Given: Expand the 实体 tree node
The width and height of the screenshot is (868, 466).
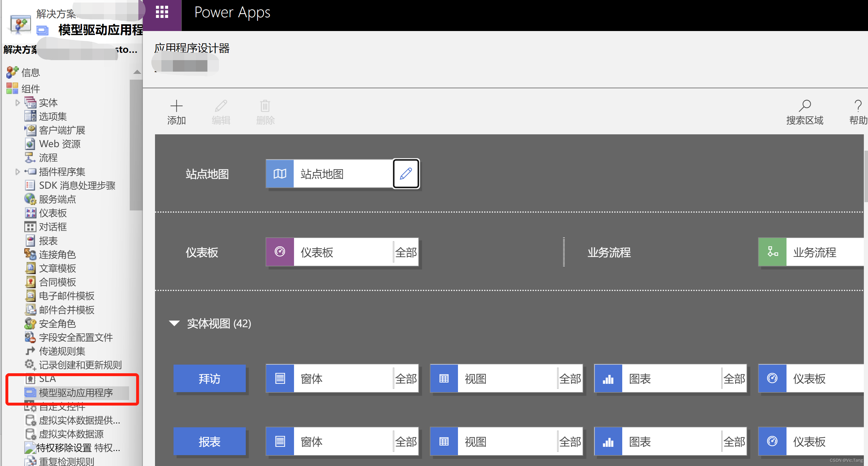Looking at the screenshot, I should (18, 102).
